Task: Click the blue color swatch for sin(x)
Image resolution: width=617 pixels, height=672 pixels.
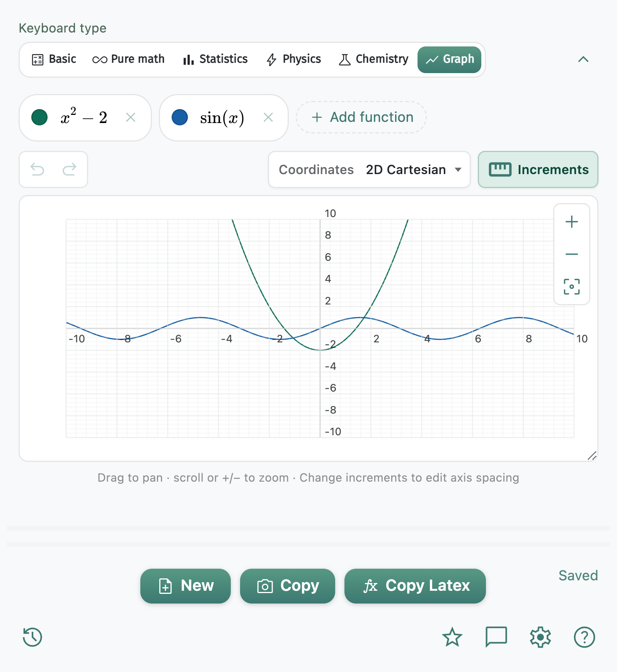Action: tap(180, 117)
